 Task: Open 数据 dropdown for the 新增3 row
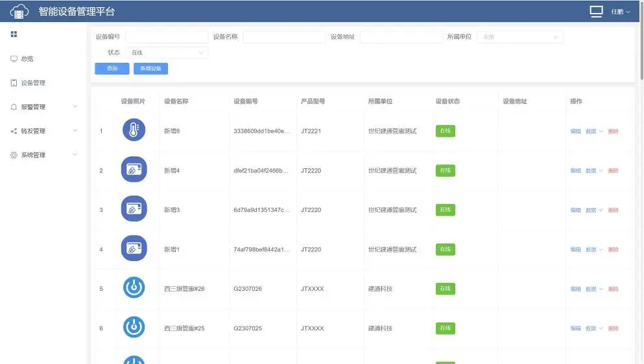[594, 210]
